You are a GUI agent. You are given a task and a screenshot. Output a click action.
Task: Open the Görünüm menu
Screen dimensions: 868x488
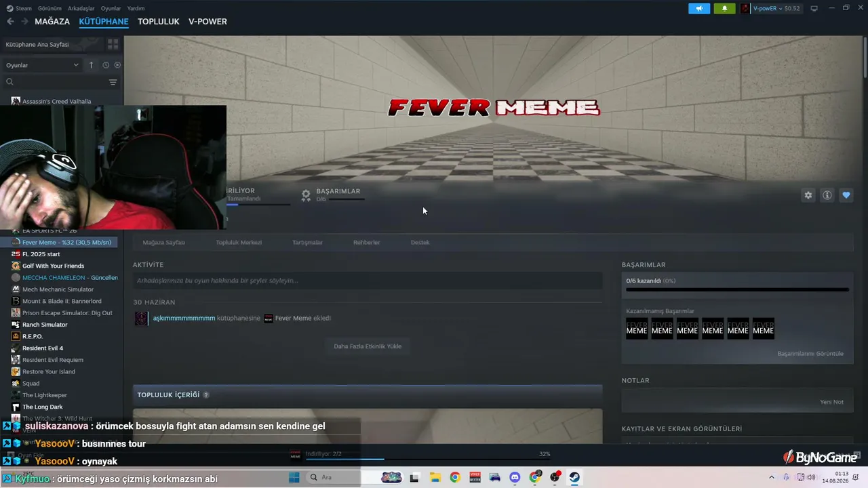tap(50, 8)
